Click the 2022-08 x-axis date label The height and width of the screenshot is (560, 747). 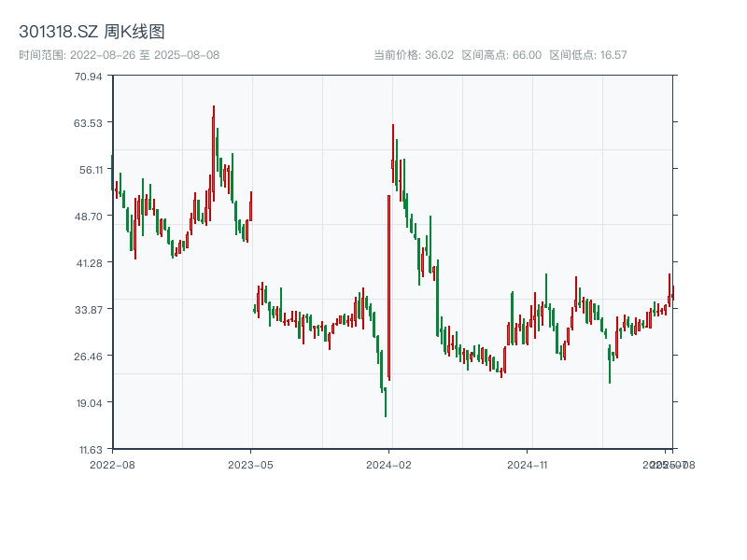click(x=112, y=463)
